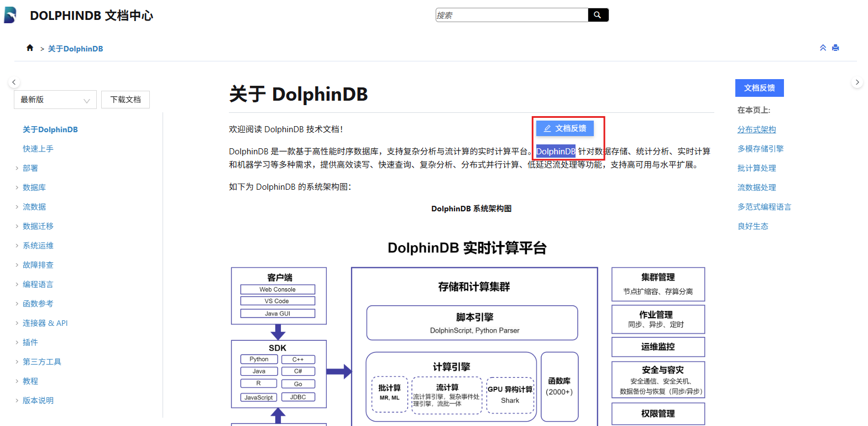Viewport: 868px width, 426px height.
Task: Click the search magnifier button
Action: tap(598, 15)
